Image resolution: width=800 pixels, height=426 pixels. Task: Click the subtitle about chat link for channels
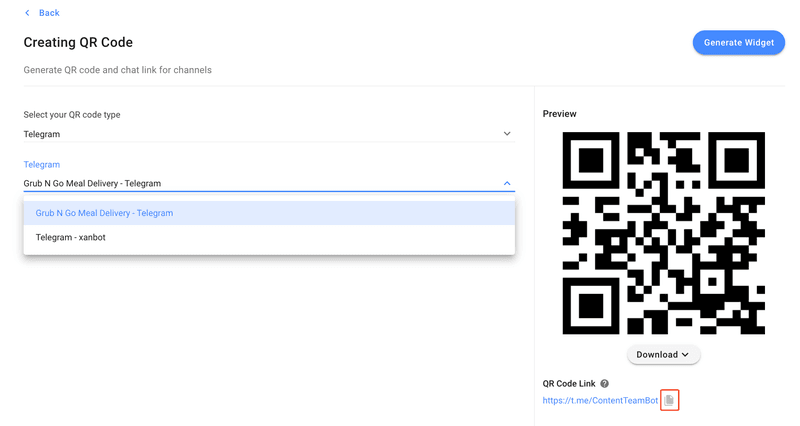coord(117,70)
